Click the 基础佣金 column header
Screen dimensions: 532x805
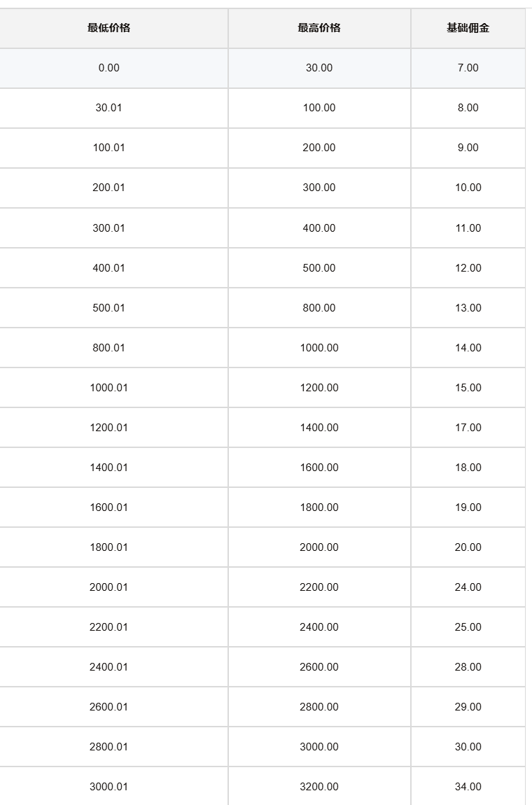tap(468, 28)
